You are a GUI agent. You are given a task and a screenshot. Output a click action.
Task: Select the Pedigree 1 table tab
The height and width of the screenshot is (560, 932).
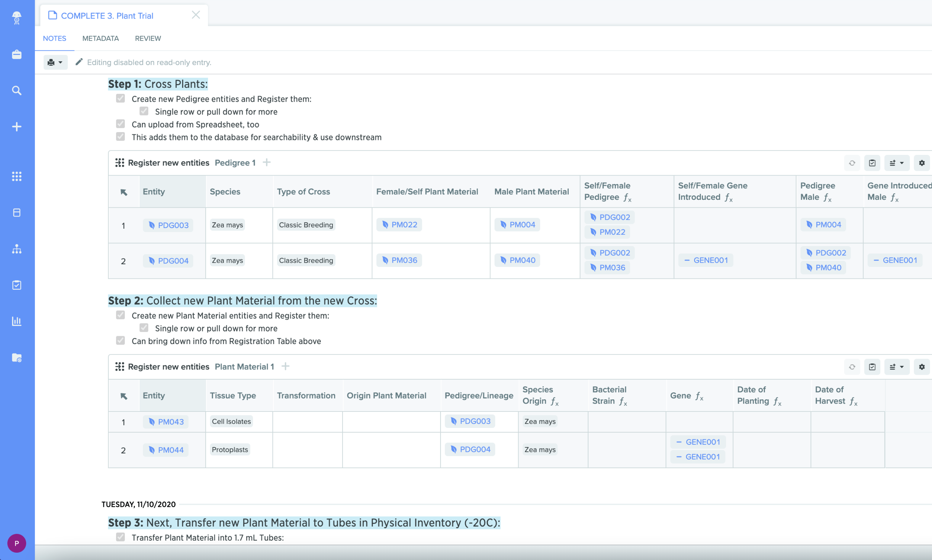(x=235, y=163)
